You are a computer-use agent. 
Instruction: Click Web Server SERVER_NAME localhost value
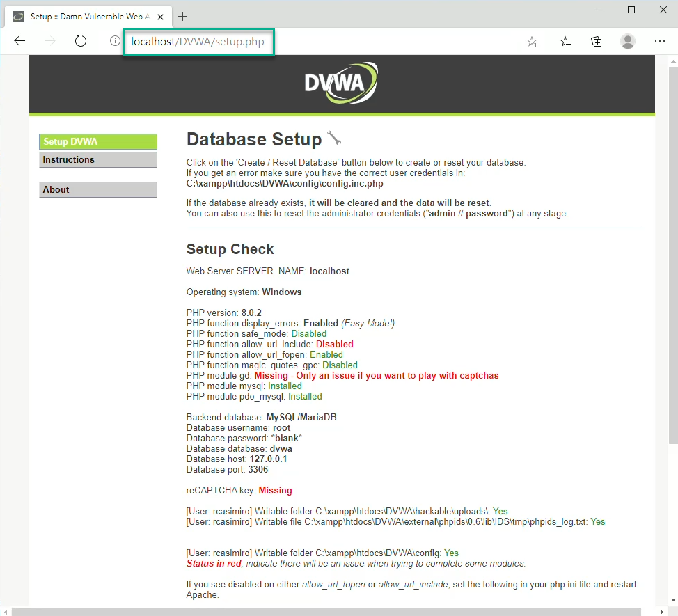click(329, 271)
